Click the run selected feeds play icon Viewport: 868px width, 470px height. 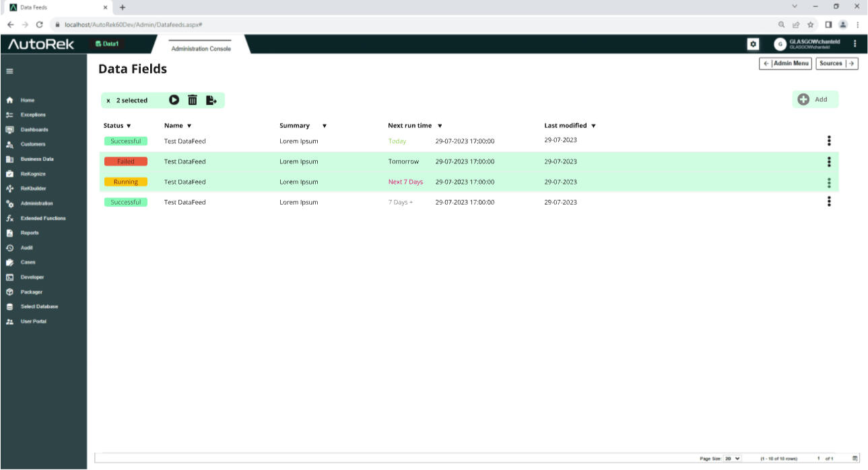pyautogui.click(x=174, y=100)
